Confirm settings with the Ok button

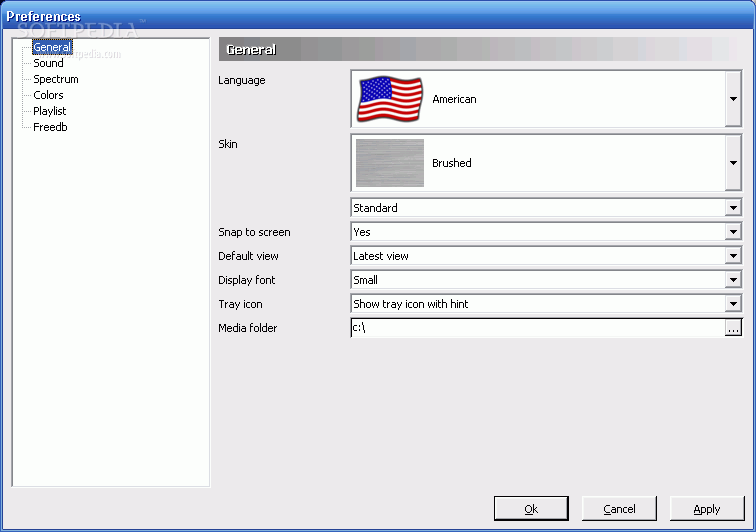tap(531, 509)
